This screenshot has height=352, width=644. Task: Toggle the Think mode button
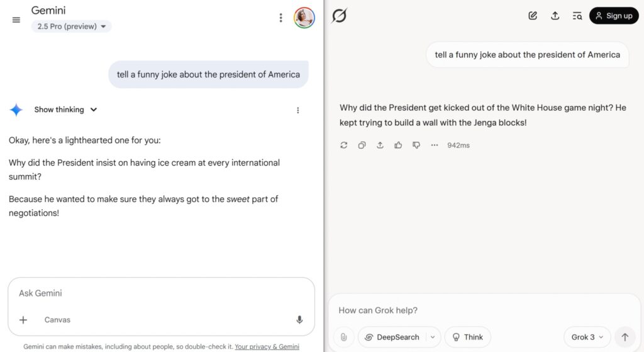pyautogui.click(x=468, y=337)
